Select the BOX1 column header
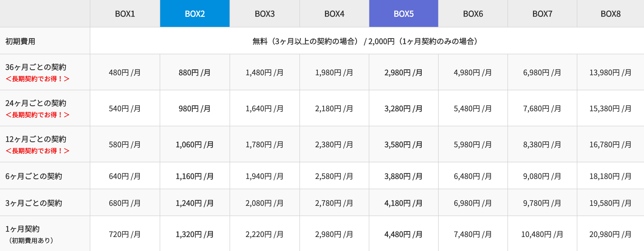Screen dimensions: 644x251 [x=125, y=14]
